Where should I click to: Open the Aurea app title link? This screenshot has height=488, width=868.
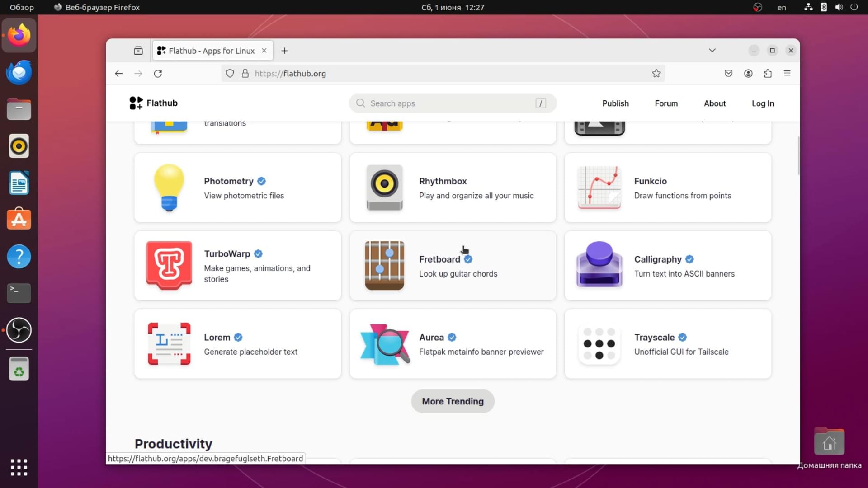point(431,338)
